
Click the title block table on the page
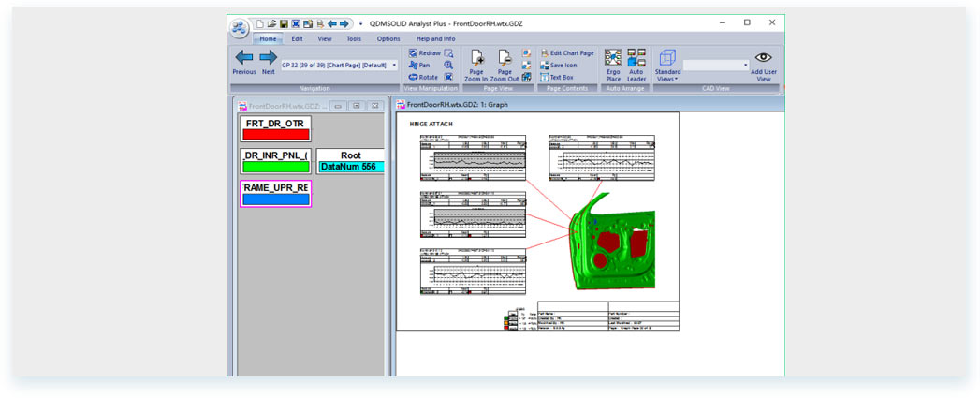608,316
